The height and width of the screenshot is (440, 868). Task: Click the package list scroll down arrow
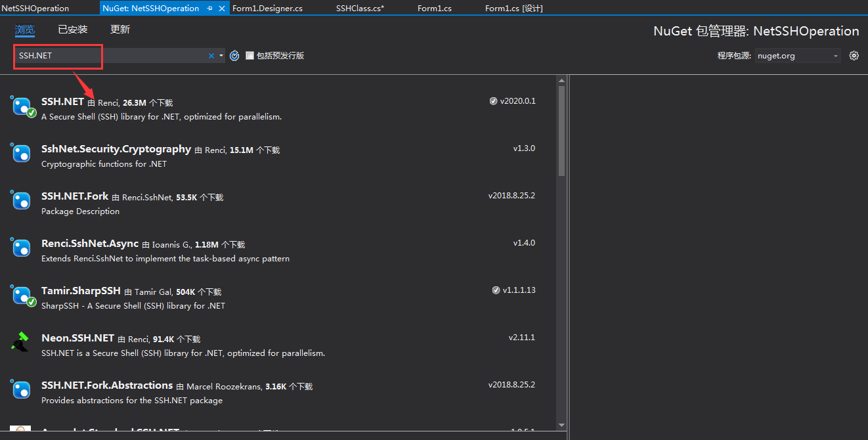coord(561,426)
